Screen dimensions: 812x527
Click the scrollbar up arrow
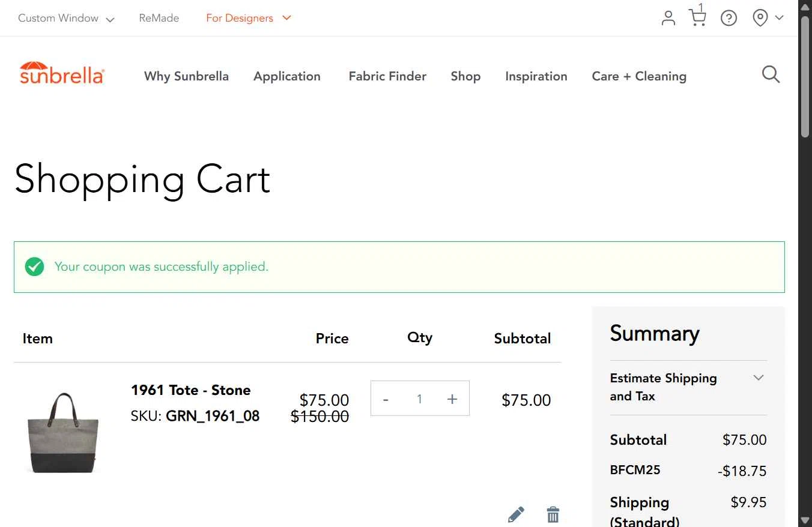(805, 6)
